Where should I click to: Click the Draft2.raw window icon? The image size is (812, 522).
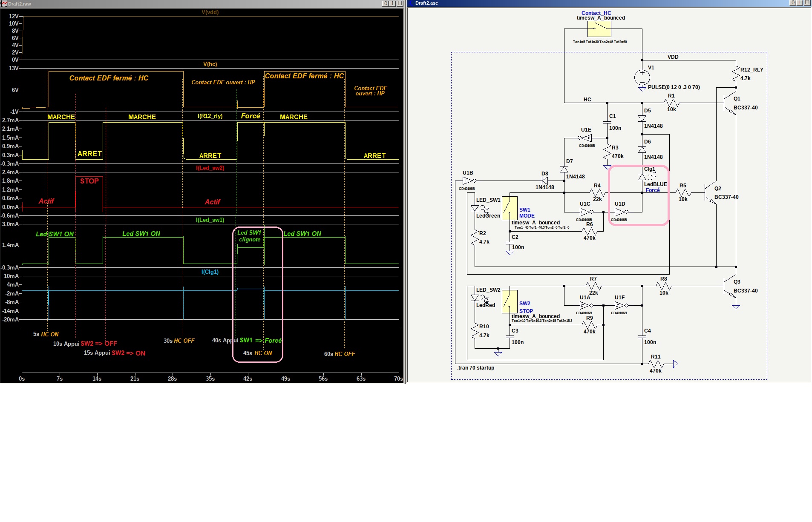(4, 3)
